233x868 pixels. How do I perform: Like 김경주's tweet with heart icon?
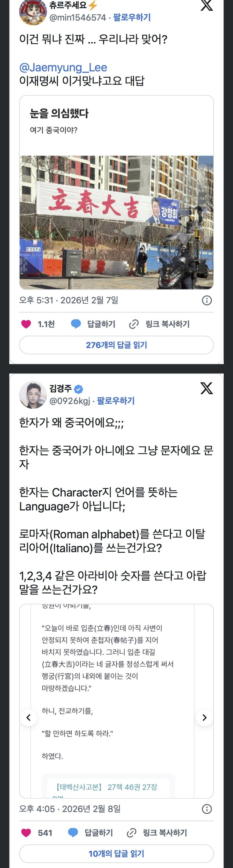pos(26,833)
